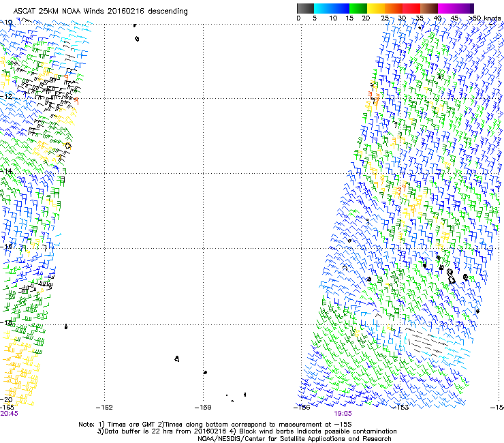Click the blue 5–15 knot legend segment
504x443 pixels.
coord(332,8)
